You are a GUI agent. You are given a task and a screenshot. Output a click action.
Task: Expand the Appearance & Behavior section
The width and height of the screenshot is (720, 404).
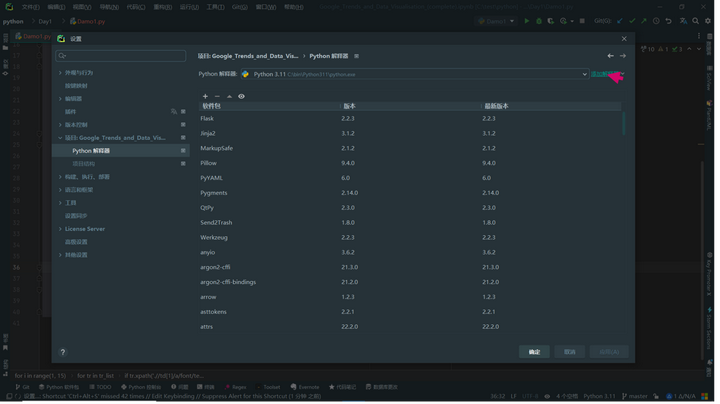60,73
